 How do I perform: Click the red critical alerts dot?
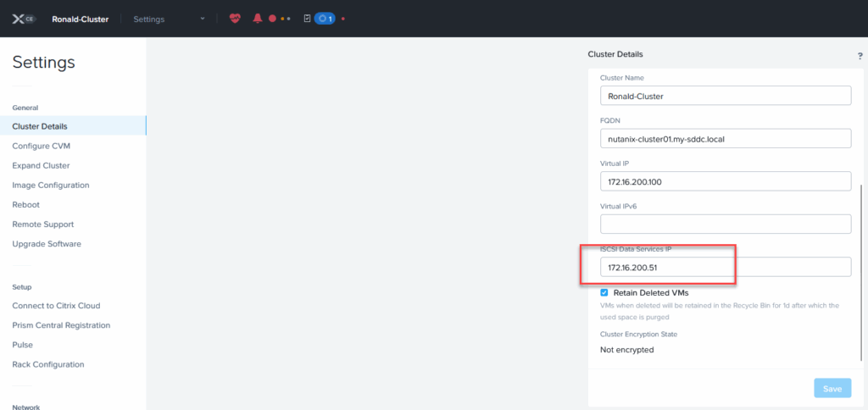272,19
